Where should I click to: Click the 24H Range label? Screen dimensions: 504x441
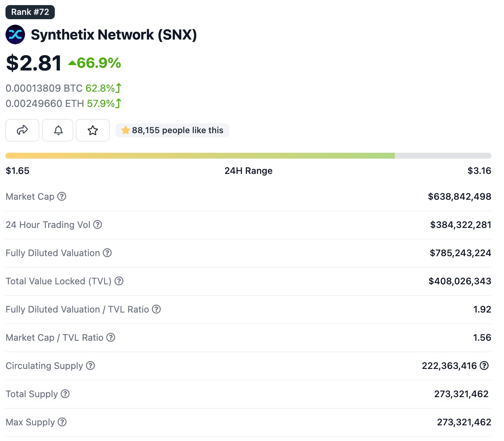click(x=248, y=170)
